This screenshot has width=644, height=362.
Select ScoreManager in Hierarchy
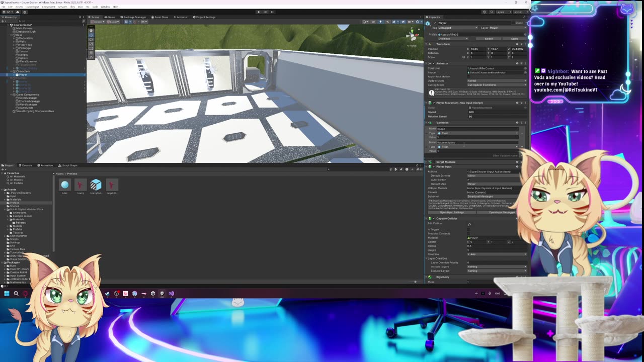[28, 98]
